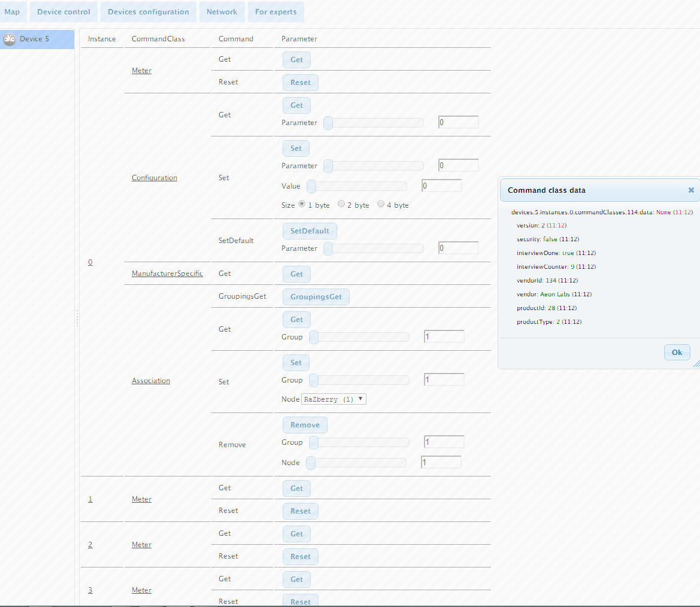The width and height of the screenshot is (700, 607).
Task: Choose the 4 byte size option
Action: coord(381,204)
